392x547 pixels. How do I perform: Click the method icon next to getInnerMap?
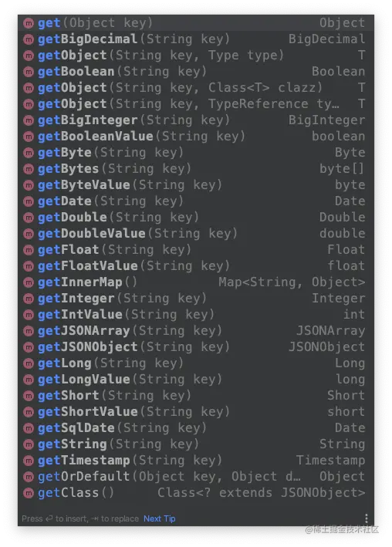29,282
